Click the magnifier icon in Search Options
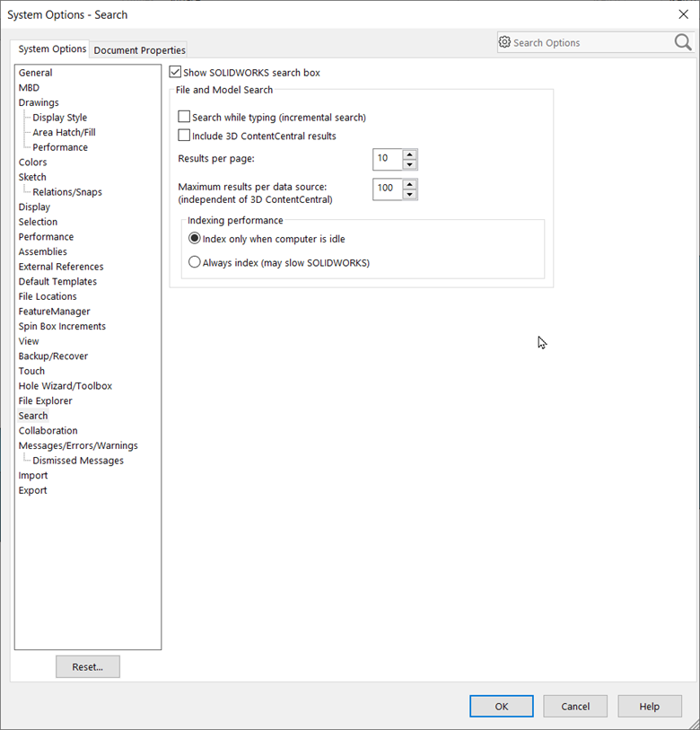The width and height of the screenshot is (700, 730). point(683,42)
